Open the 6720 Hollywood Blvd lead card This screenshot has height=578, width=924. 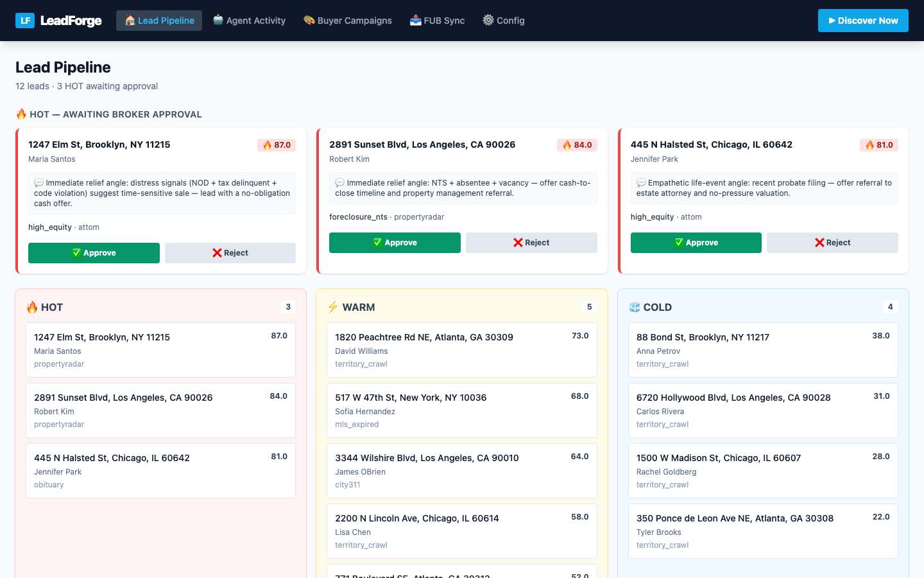763,410
